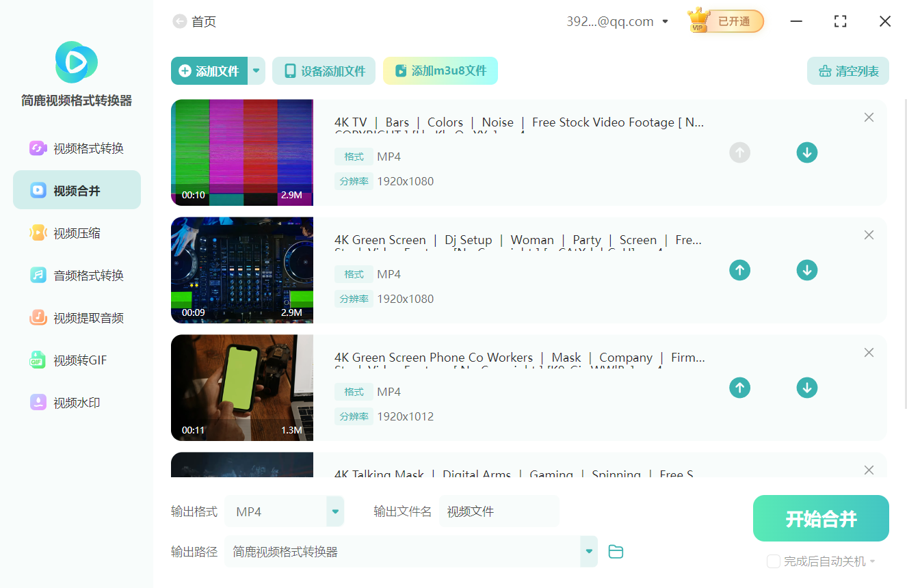Minimize the window
Screen dimensions: 907x588
[x=796, y=21]
